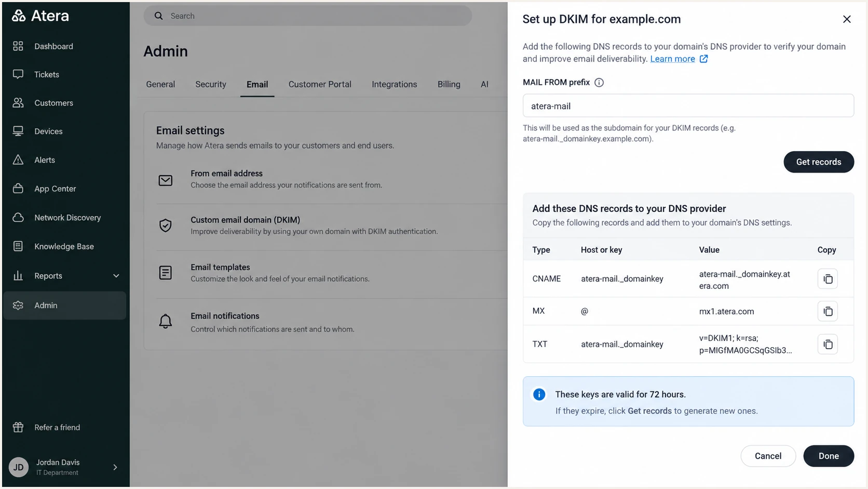Viewport: 868px width, 489px height.
Task: Open the Learn more link
Action: pos(673,59)
